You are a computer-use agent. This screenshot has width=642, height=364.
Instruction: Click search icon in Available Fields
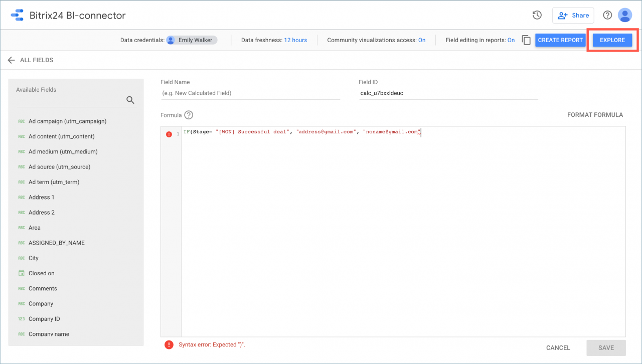click(130, 100)
